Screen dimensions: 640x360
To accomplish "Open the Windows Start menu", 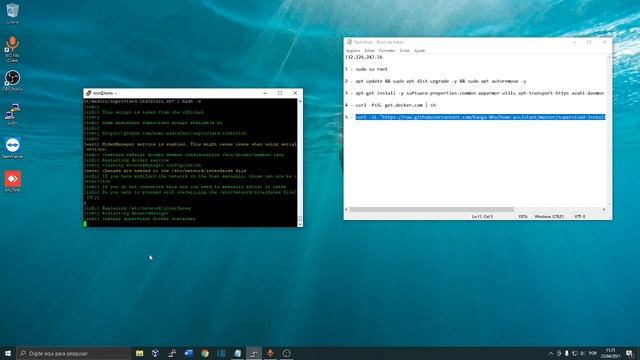I will tap(8, 353).
